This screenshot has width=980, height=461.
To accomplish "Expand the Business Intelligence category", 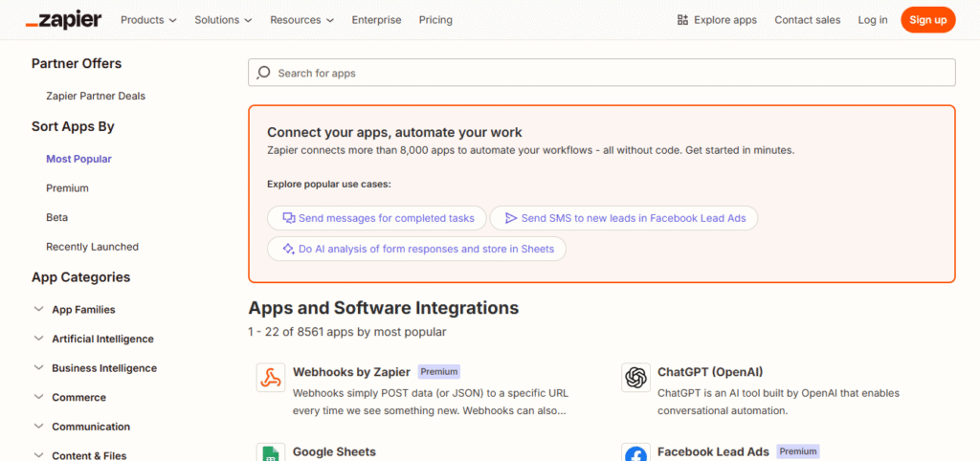I will point(96,368).
